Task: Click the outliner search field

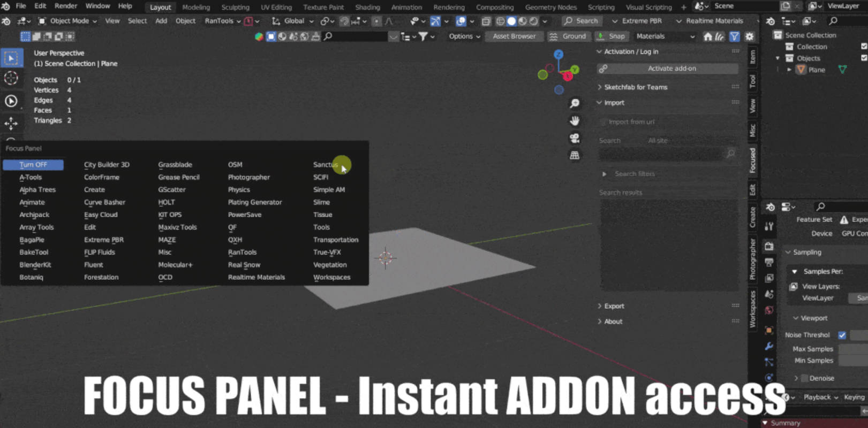Action: (x=847, y=21)
